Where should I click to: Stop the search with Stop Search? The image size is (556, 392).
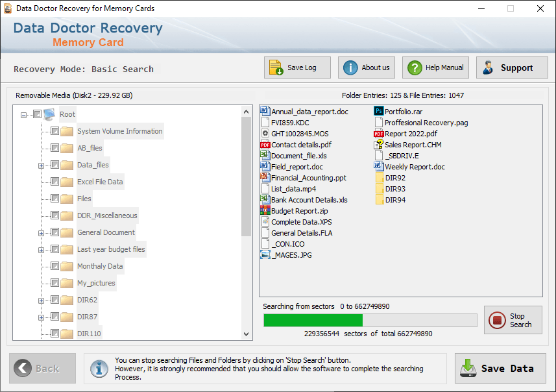(513, 320)
